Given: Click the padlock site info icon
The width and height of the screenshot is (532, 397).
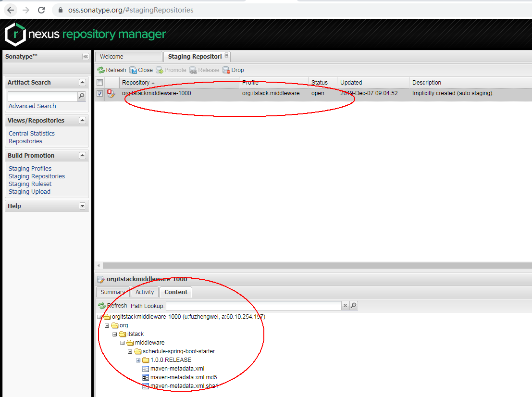Looking at the screenshot, I should (61, 10).
